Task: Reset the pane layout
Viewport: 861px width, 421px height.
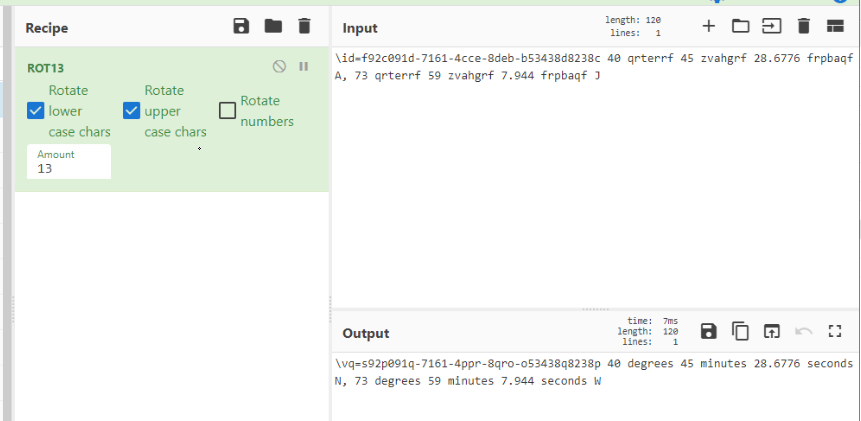Action: coord(835,27)
